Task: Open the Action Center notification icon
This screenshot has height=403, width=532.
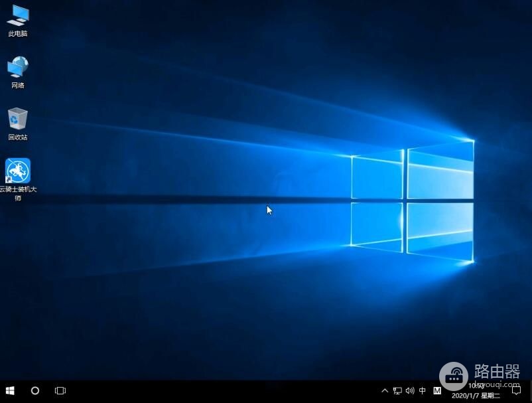Action: [x=516, y=391]
